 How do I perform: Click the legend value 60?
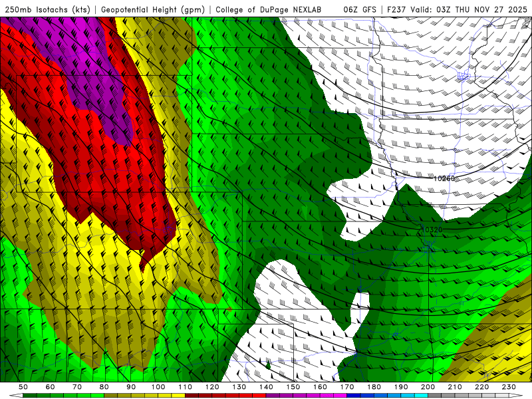51,387
